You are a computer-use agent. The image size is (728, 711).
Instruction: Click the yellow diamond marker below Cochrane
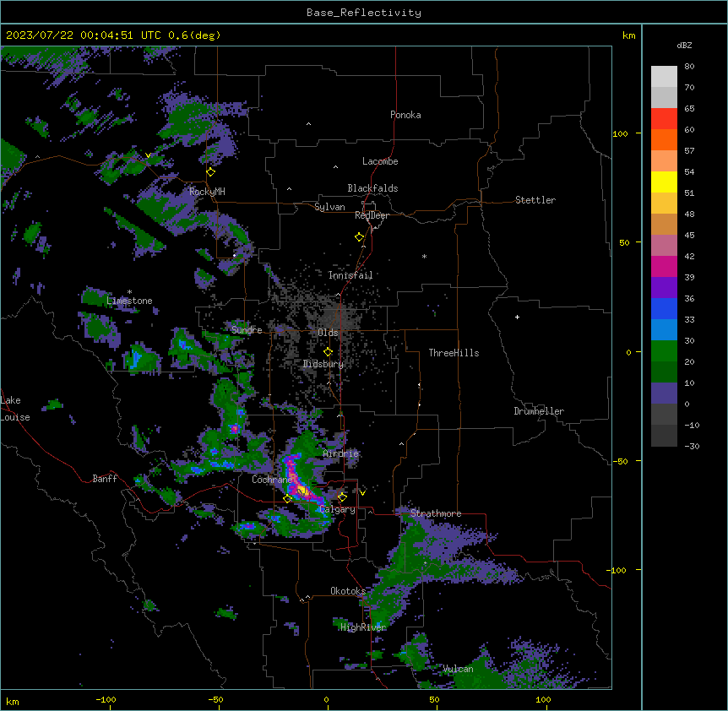tap(287, 498)
